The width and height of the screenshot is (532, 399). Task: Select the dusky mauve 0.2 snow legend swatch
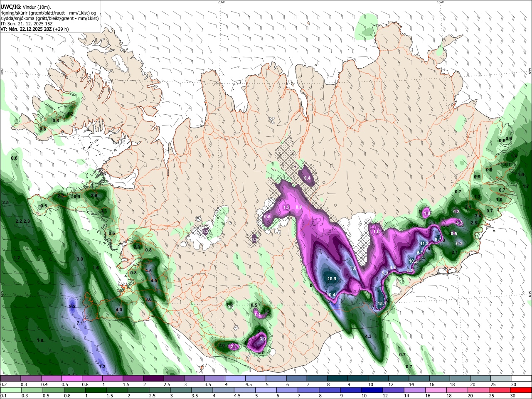pos(10,379)
